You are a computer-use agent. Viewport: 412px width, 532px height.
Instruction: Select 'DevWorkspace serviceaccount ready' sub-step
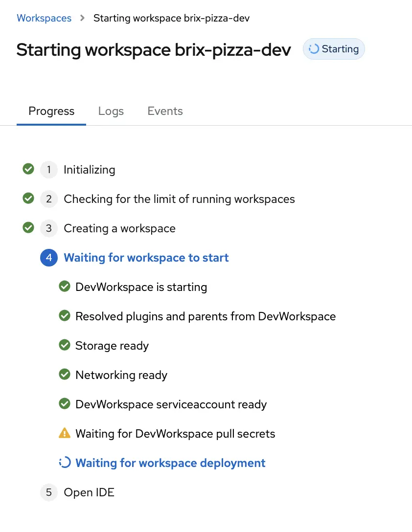171,404
